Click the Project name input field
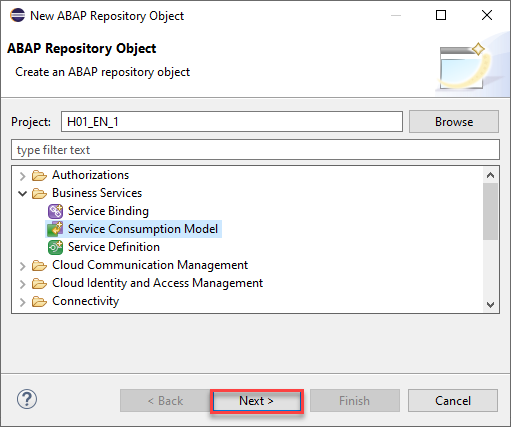This screenshot has height=427, width=511. click(232, 122)
